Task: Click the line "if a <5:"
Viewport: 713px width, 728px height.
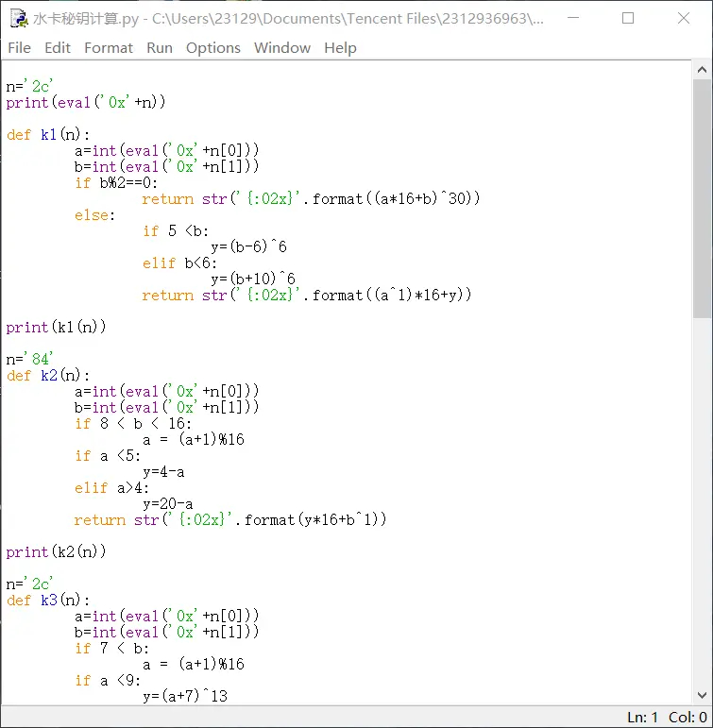Action: pyautogui.click(x=108, y=455)
